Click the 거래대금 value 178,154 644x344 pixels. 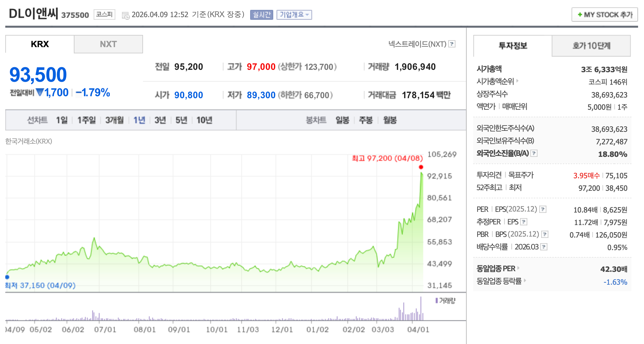[418, 95]
